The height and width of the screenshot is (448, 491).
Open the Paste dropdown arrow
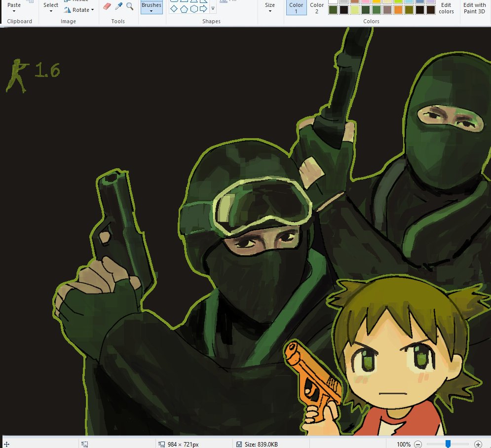coord(14,11)
